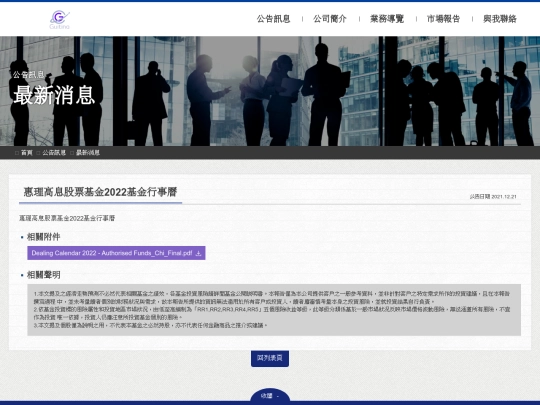540x405 pixels.
Task: Open the 公司簡介 menu
Action: click(x=330, y=19)
